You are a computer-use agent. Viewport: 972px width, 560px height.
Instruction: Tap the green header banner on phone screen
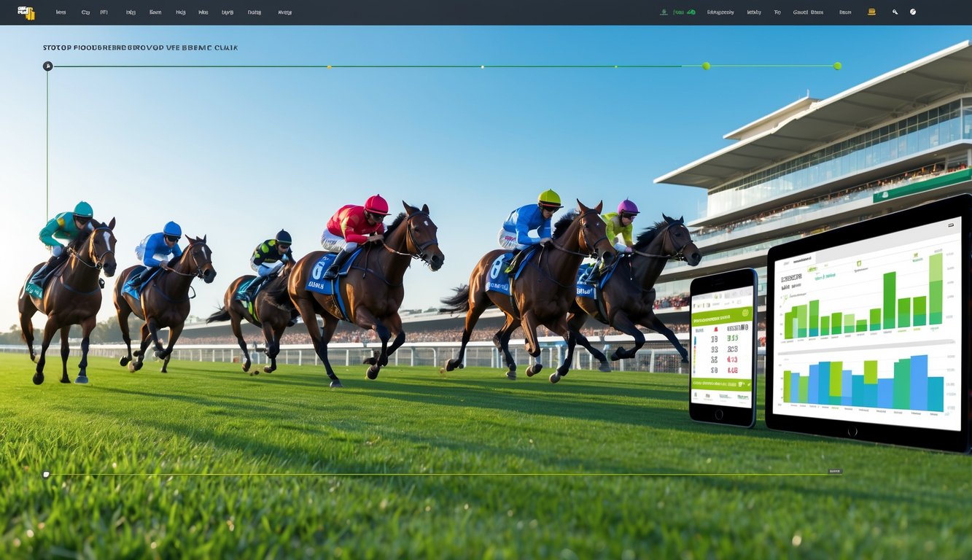(722, 319)
